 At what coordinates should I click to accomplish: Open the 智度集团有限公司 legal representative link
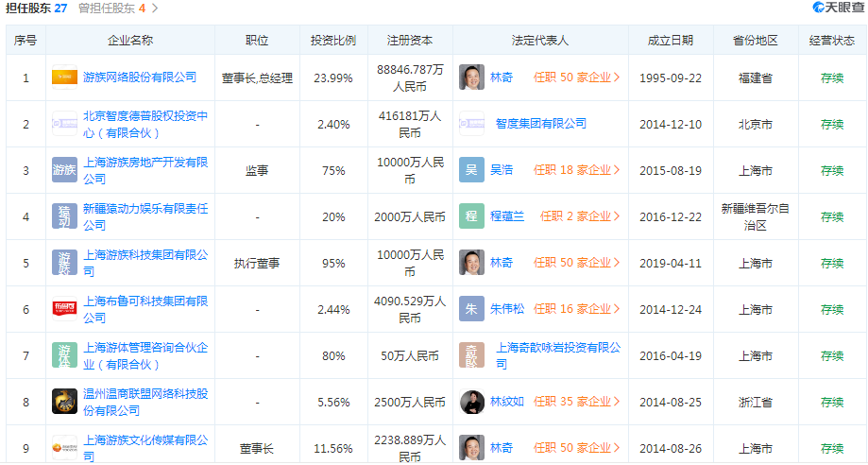coord(540,124)
